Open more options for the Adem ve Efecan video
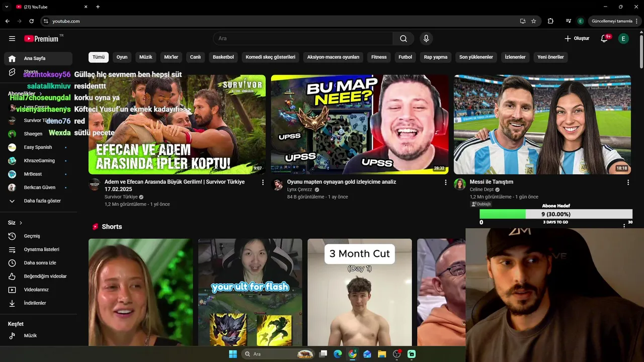The image size is (644, 362). pyautogui.click(x=263, y=183)
